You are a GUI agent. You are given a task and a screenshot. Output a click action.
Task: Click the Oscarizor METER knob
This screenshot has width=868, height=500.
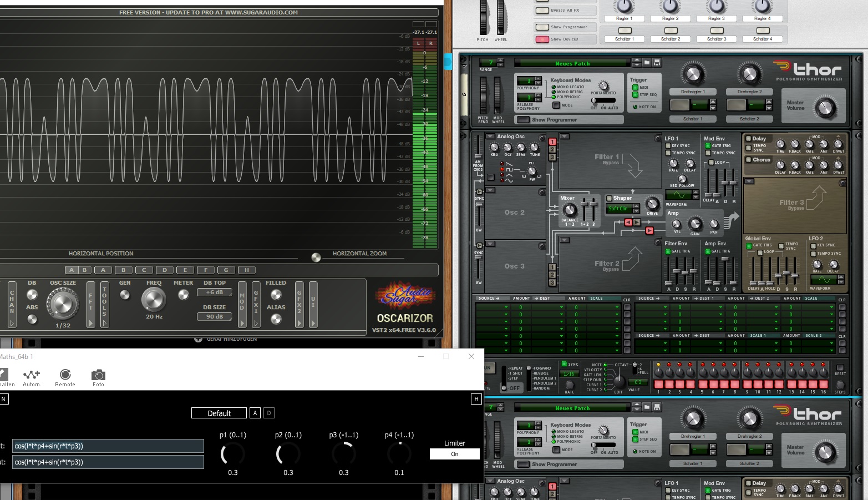(183, 295)
